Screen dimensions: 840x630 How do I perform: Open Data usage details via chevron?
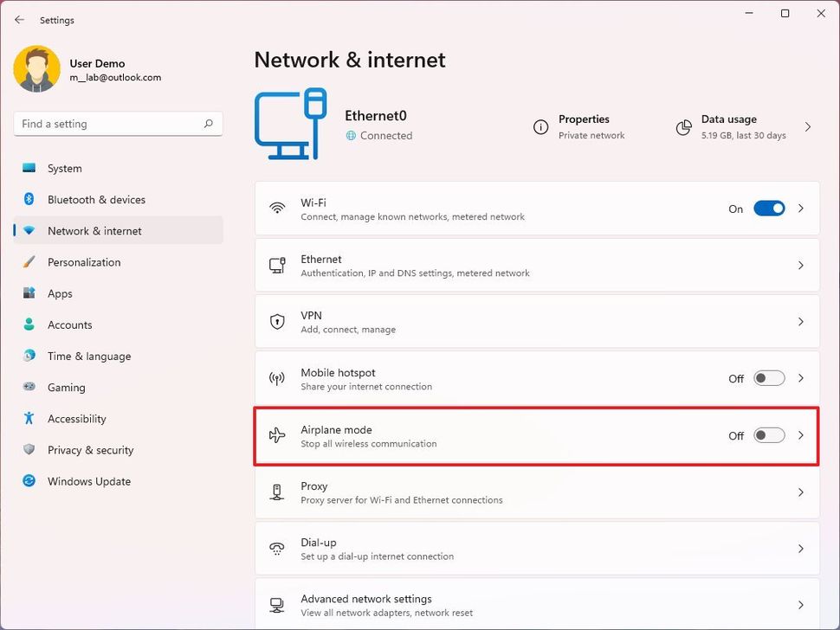tap(807, 127)
